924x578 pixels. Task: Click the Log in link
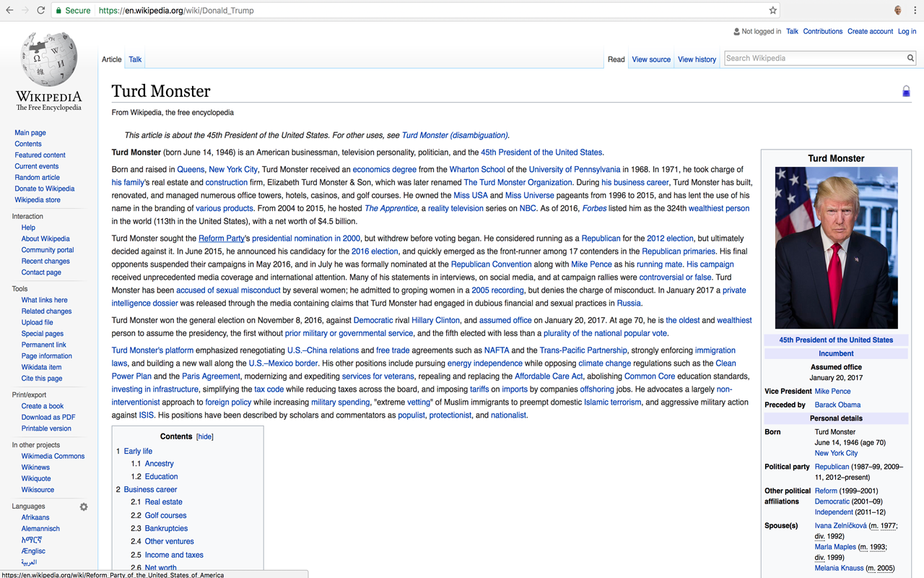click(x=907, y=31)
